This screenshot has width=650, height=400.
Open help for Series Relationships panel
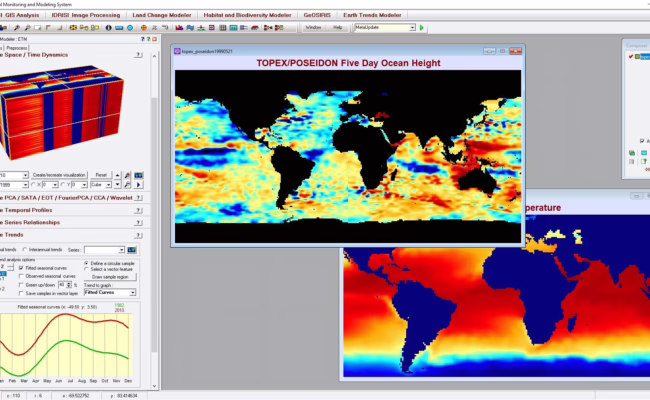click(x=138, y=223)
